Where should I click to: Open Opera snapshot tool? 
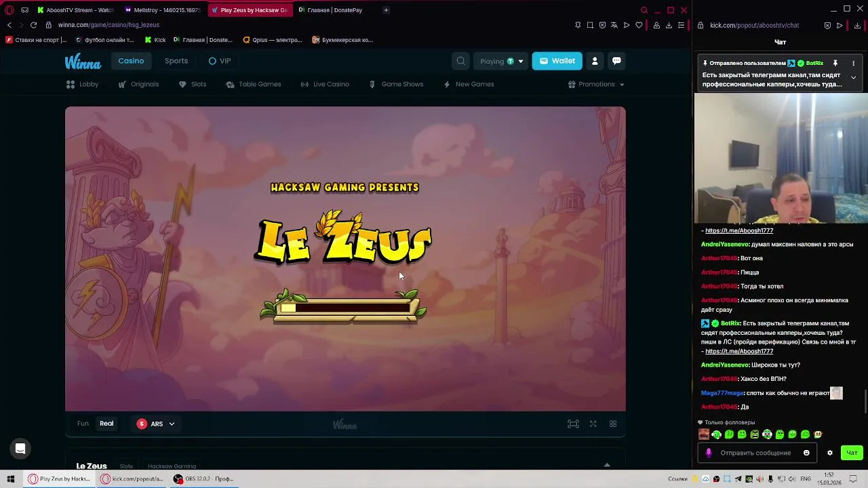[590, 25]
